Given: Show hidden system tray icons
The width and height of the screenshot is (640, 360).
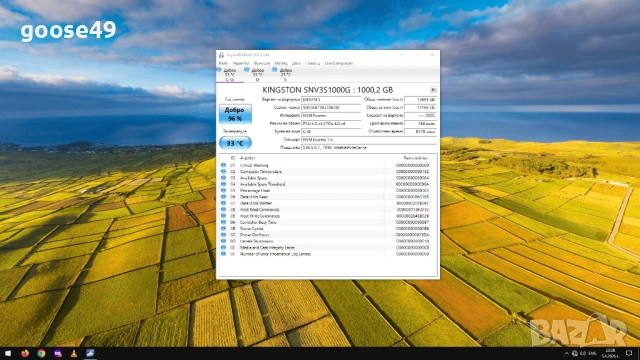Looking at the screenshot, I should point(566,353).
